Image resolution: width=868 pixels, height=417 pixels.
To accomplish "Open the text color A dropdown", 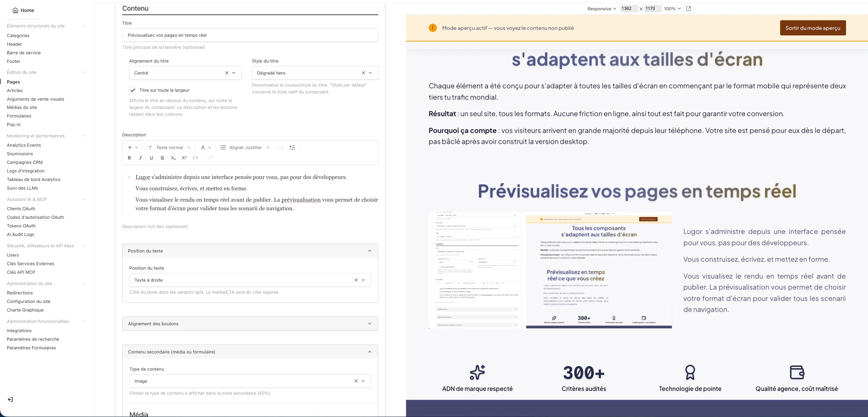I will [x=206, y=147].
